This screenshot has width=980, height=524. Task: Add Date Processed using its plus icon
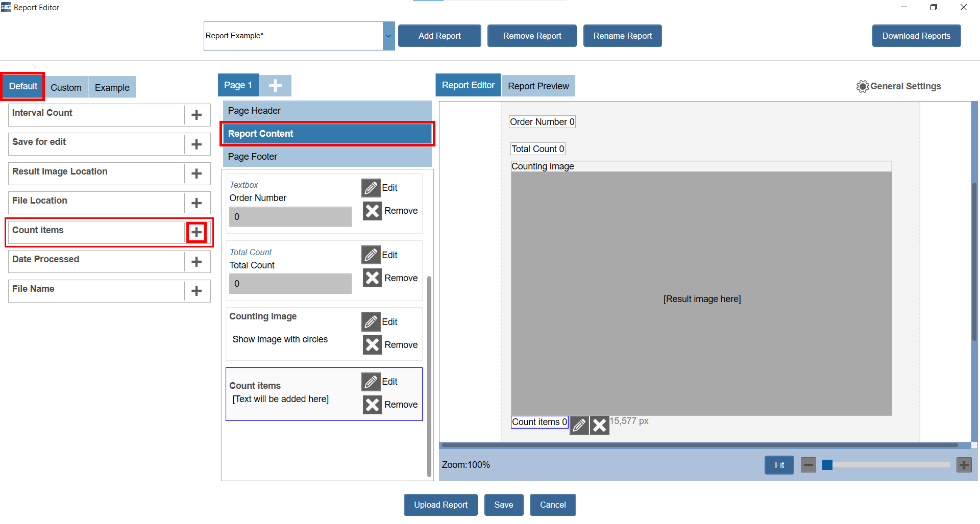click(197, 262)
